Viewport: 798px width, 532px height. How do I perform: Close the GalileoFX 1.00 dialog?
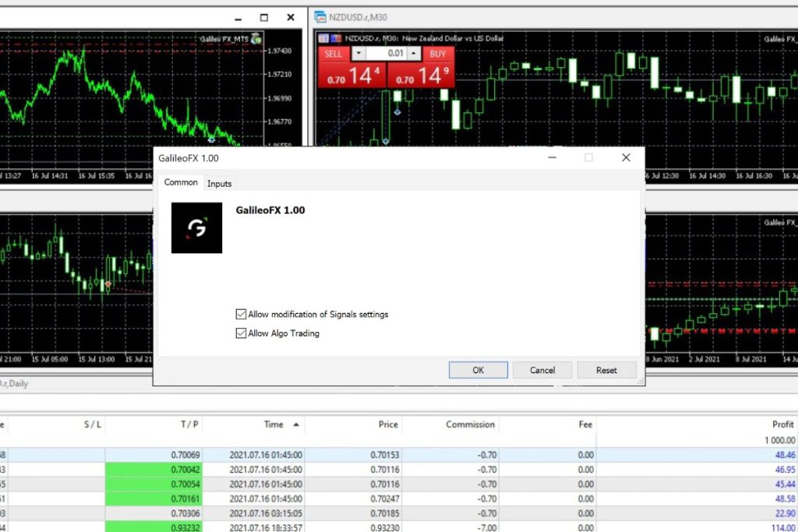point(626,157)
